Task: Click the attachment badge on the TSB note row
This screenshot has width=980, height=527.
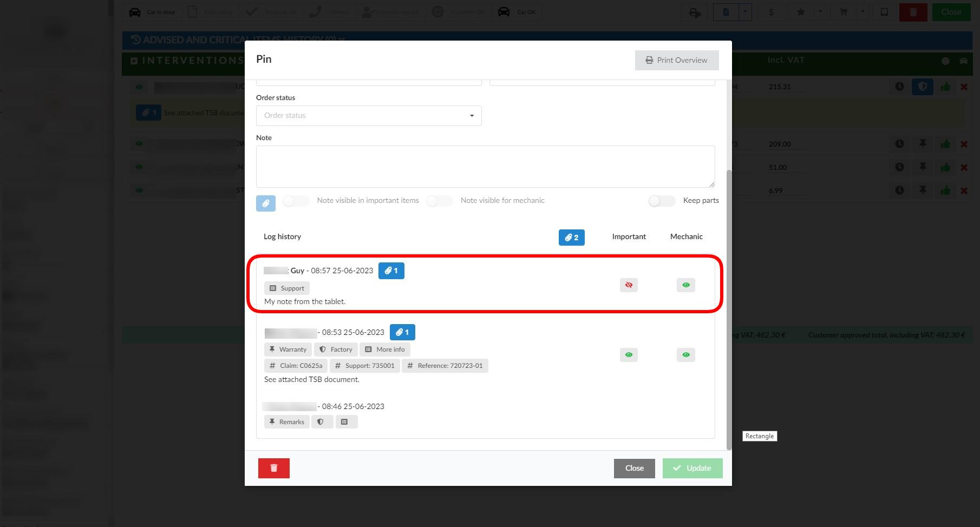Action: pos(148,113)
